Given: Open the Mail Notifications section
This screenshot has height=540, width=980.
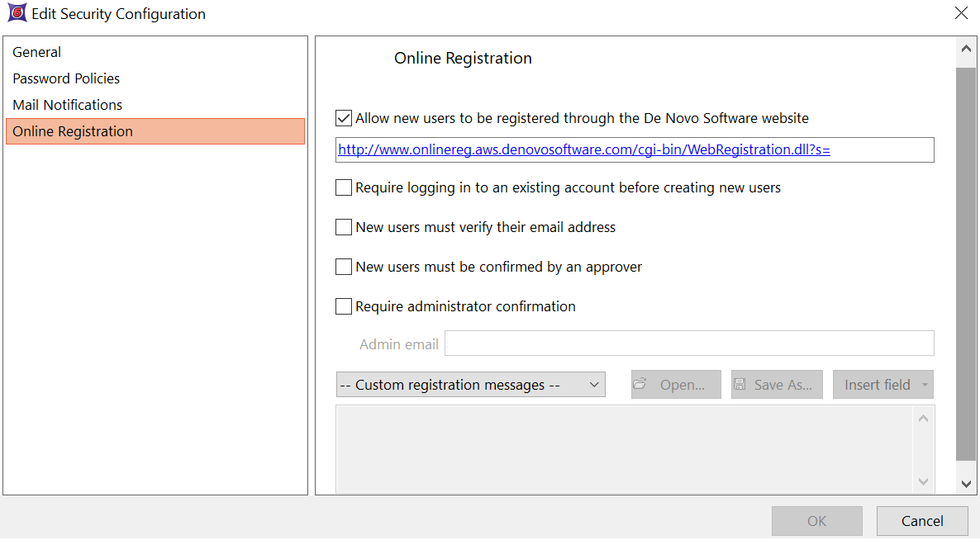Looking at the screenshot, I should (68, 105).
